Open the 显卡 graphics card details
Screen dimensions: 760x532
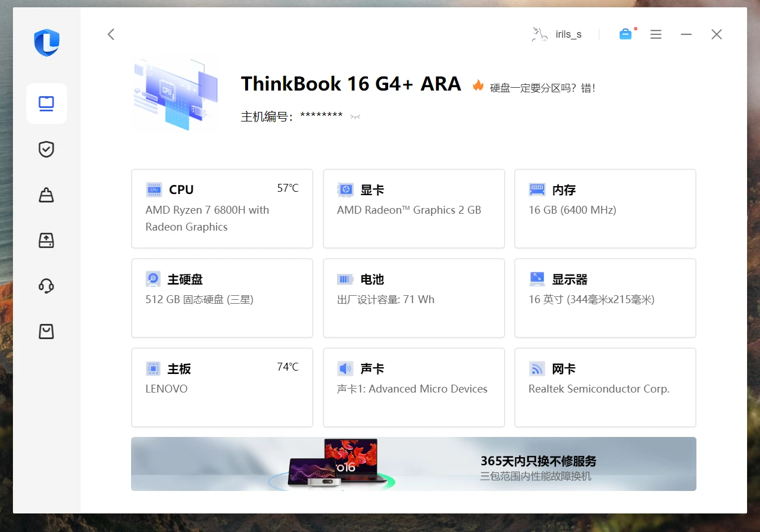[x=413, y=209]
